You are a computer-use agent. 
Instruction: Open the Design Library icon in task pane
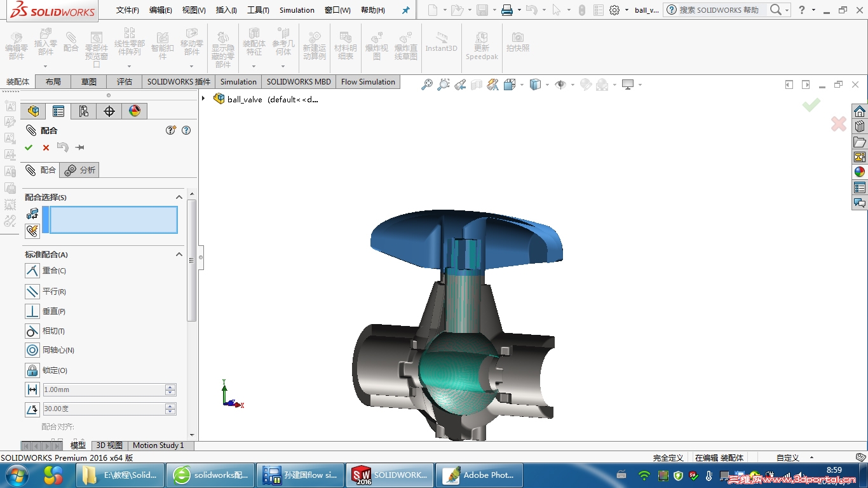click(x=860, y=126)
